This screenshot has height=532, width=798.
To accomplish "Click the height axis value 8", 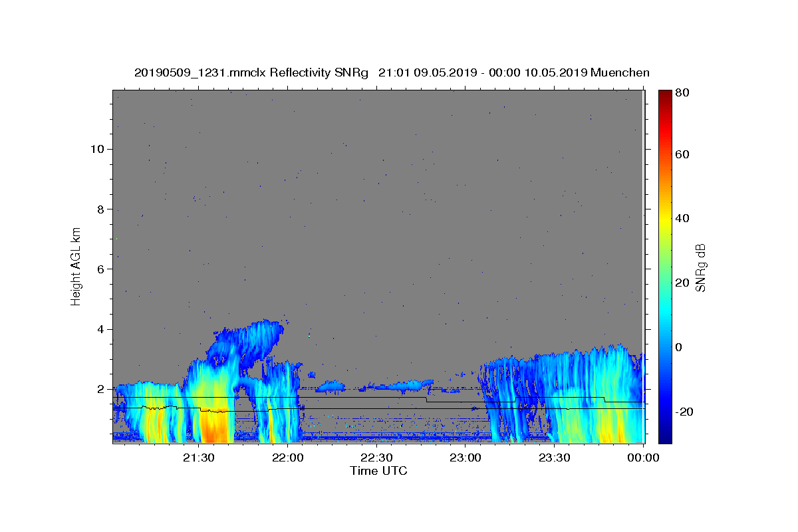I will click(102, 209).
